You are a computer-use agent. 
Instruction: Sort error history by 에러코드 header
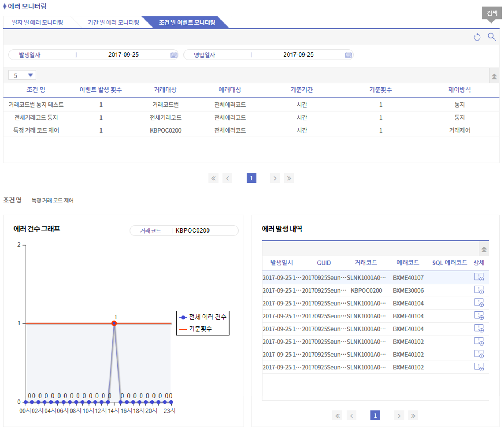pos(408,263)
